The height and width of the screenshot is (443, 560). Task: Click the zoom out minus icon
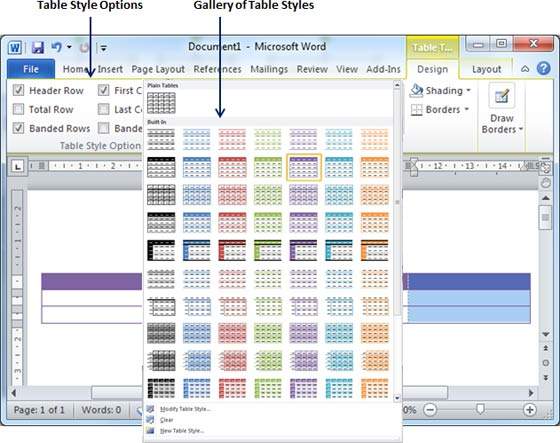click(430, 409)
